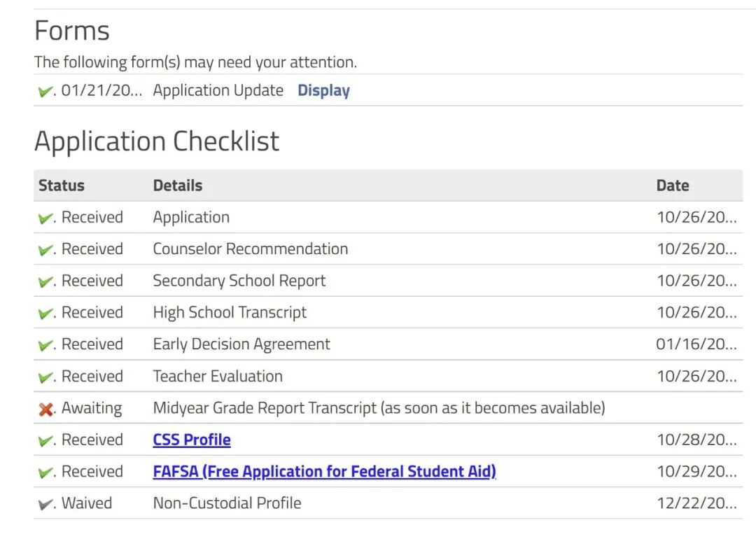Click the checkmark icon for High School Transcript
The height and width of the screenshot is (539, 756).
[x=45, y=314]
